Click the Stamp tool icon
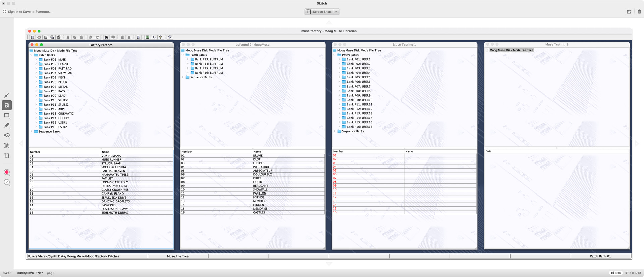Screen dimensions: 644x277 [x=7, y=135]
